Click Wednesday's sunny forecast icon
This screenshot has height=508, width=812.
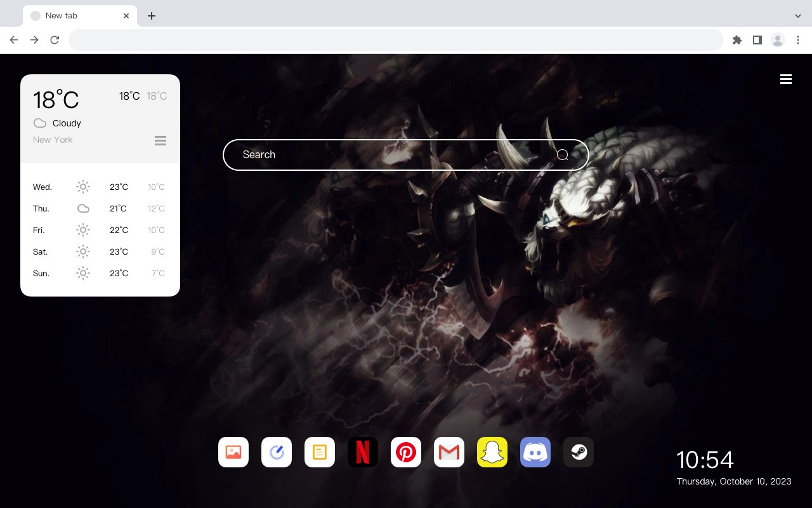click(x=83, y=187)
